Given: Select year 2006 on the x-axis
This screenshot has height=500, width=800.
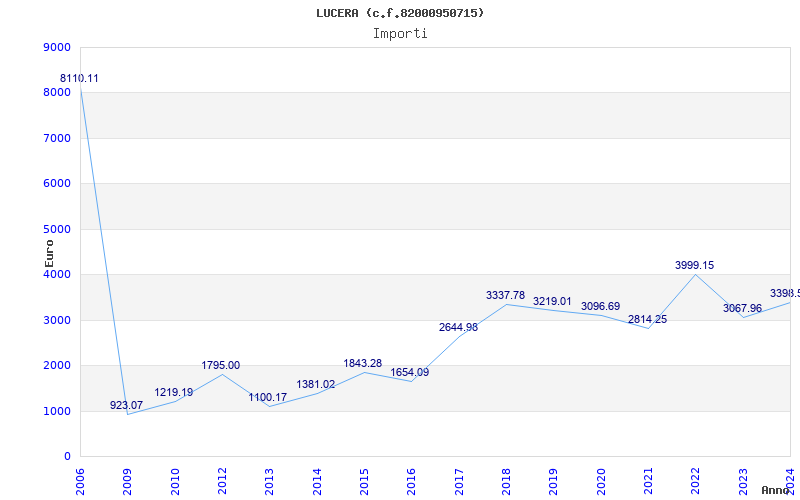Looking at the screenshot, I should click(80, 482).
